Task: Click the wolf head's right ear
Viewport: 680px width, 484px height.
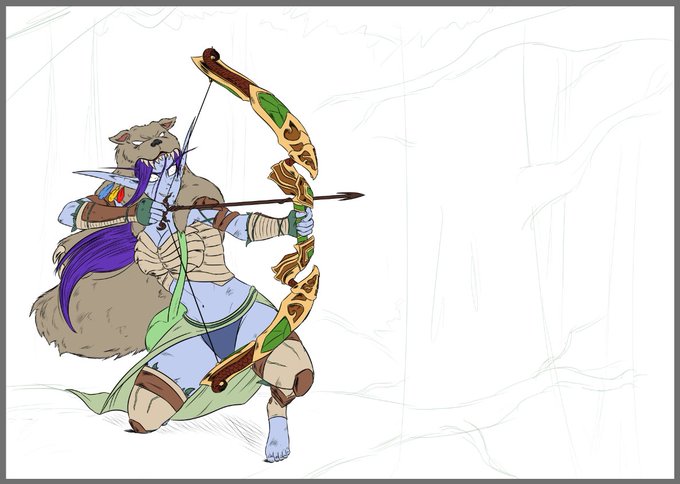Action: (x=167, y=123)
